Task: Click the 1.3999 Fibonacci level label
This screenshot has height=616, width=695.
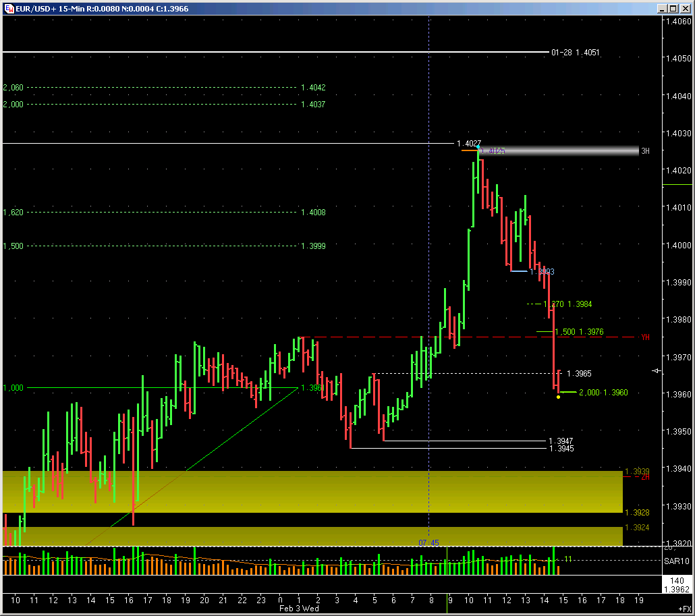Action: 313,246
